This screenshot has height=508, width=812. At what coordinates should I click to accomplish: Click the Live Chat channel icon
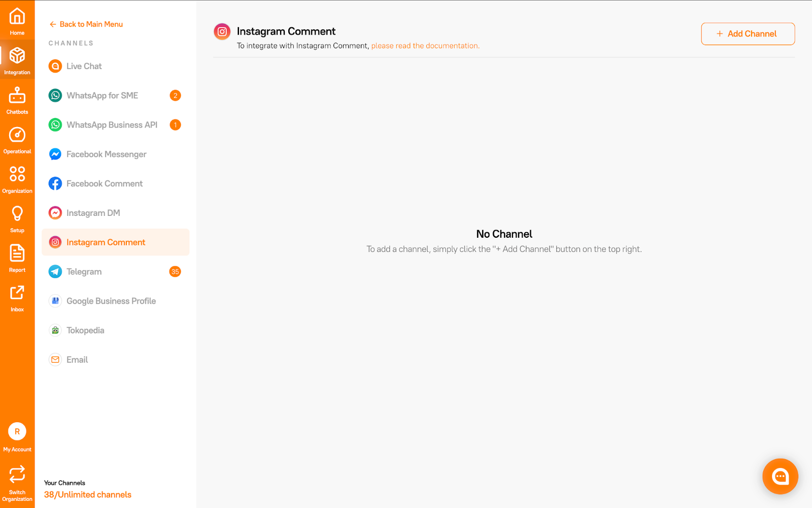[x=55, y=66]
